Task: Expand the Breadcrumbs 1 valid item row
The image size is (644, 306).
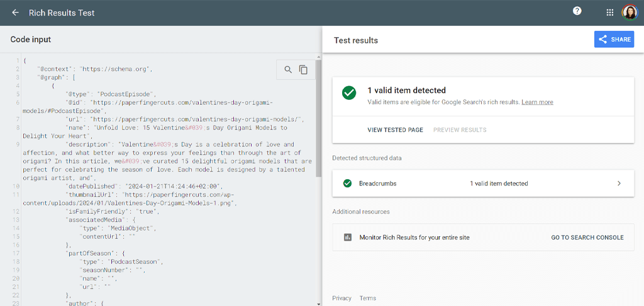Action: 483,183
